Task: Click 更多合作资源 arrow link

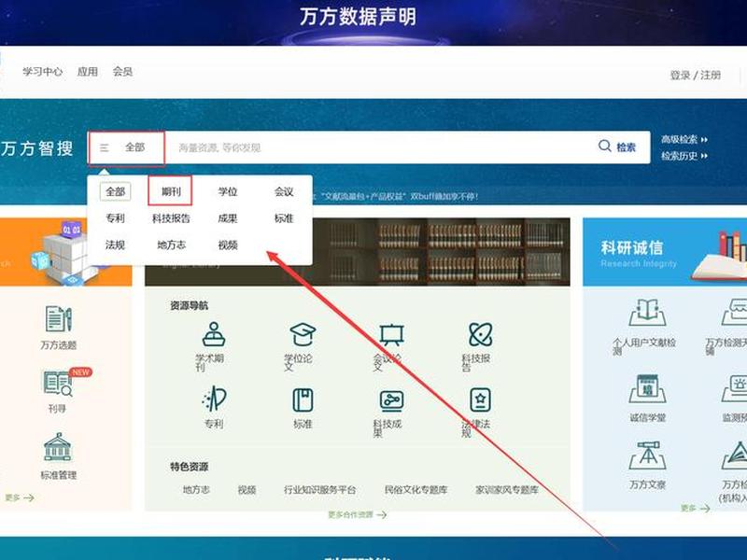Action: click(358, 515)
